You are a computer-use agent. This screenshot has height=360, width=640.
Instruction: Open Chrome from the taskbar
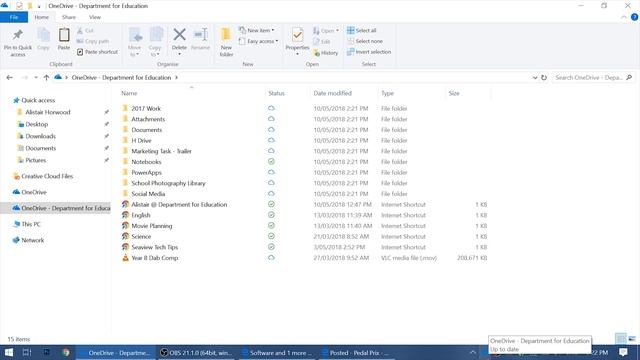tap(66, 352)
